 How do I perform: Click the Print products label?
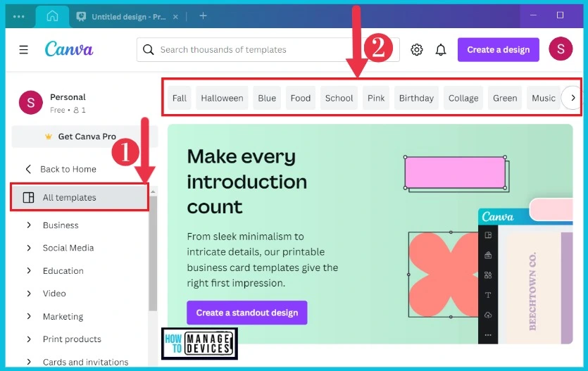pyautogui.click(x=72, y=339)
